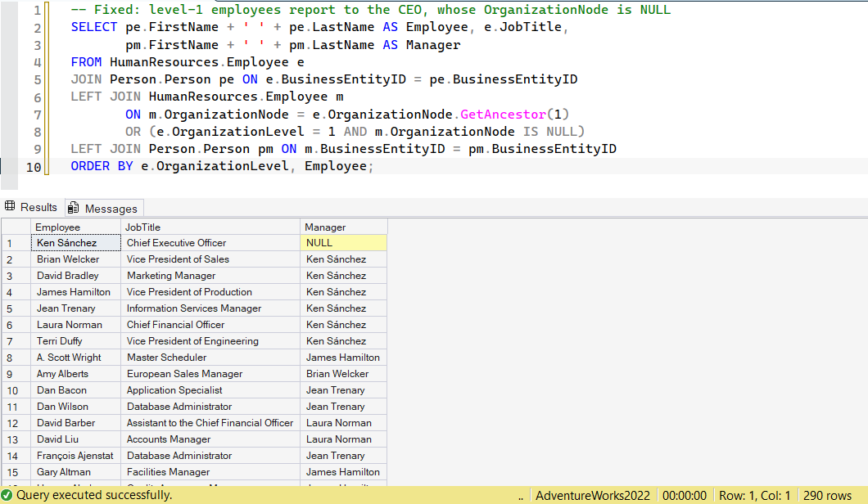Click line number 6 in the gutter

pos(37,97)
